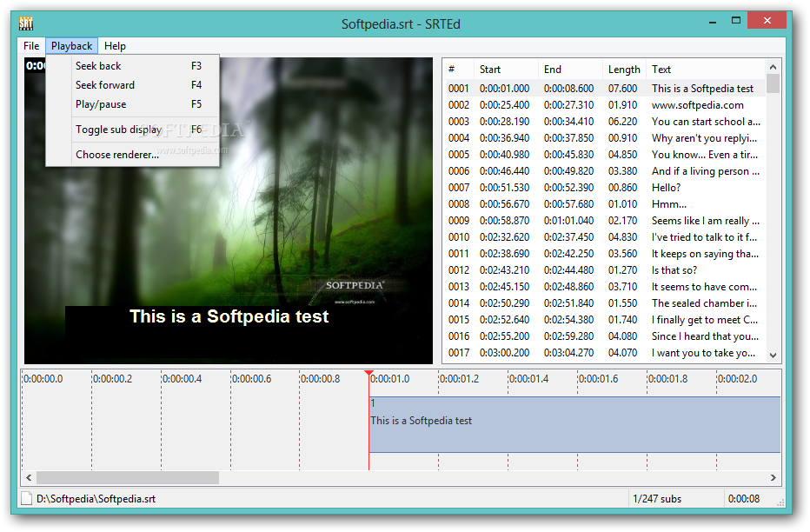Click the 0:00:00.4 timeline tick label
The height and width of the screenshot is (532, 810).
point(182,379)
